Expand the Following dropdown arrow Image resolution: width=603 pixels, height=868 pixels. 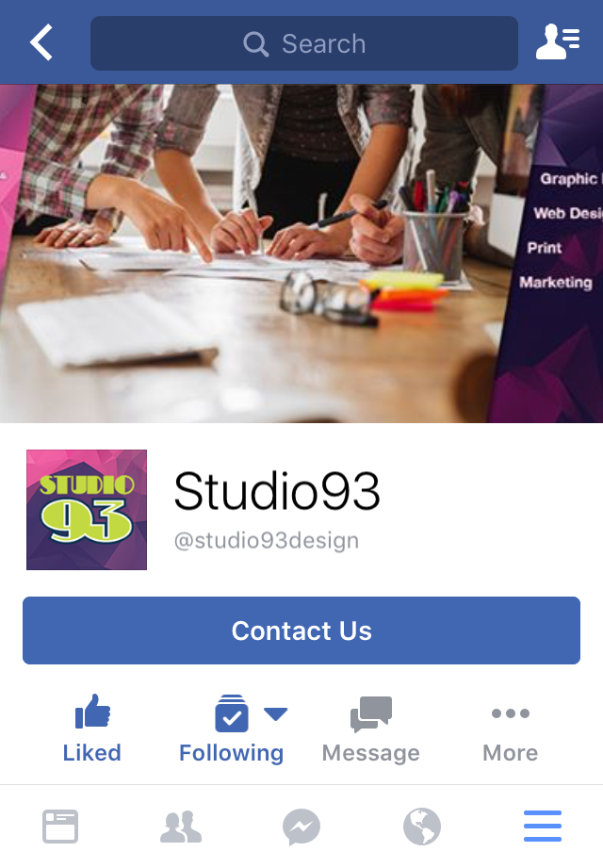(275, 714)
